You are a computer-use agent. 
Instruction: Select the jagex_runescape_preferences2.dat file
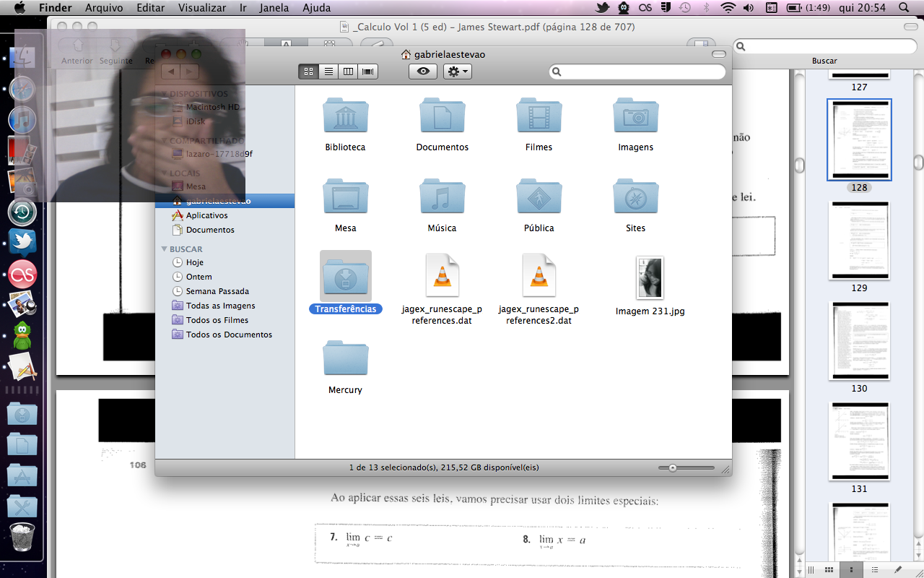click(x=539, y=275)
